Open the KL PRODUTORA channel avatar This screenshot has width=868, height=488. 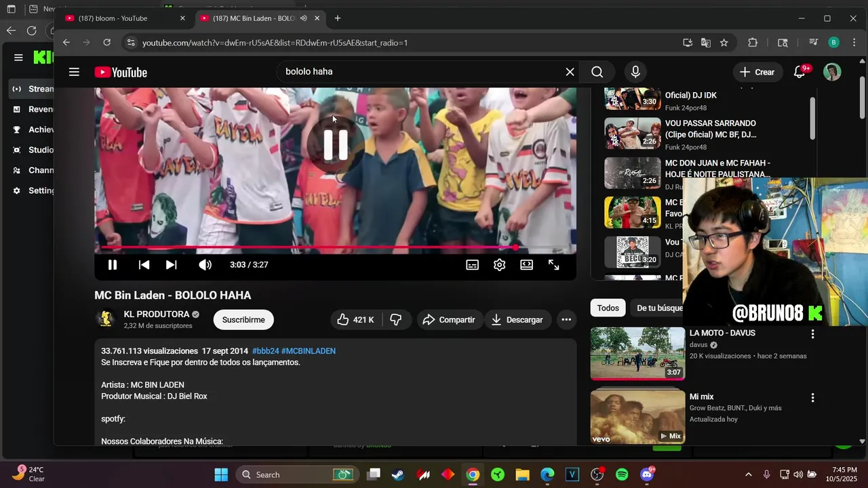pyautogui.click(x=106, y=319)
